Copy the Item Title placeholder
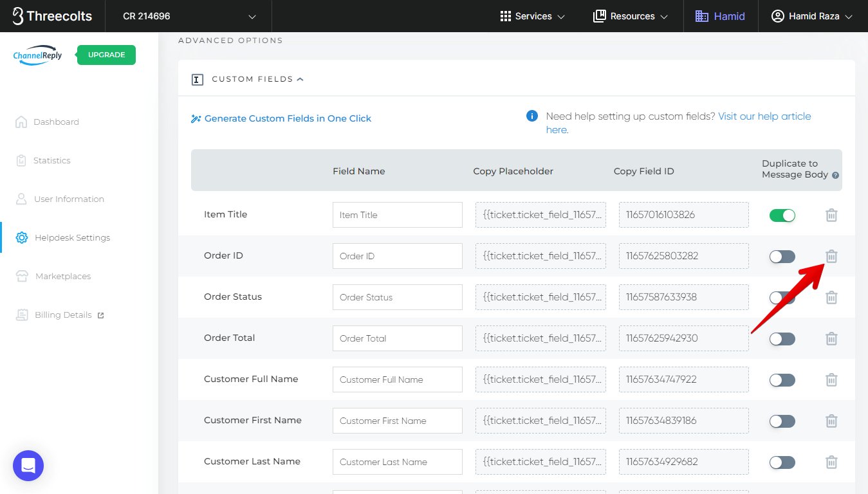The image size is (868, 494). [540, 215]
